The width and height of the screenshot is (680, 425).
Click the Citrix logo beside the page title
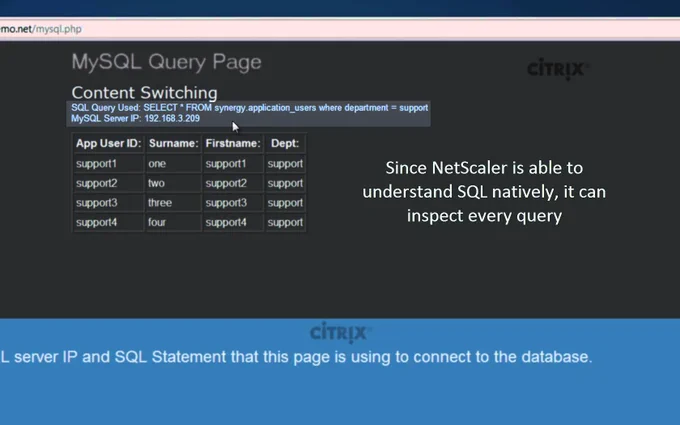(x=558, y=69)
